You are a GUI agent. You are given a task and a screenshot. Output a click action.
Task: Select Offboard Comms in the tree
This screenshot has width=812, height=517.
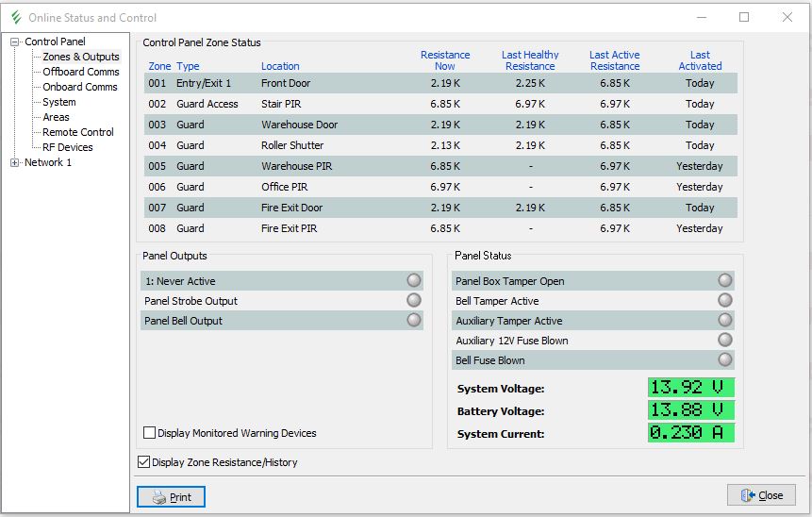(x=80, y=72)
